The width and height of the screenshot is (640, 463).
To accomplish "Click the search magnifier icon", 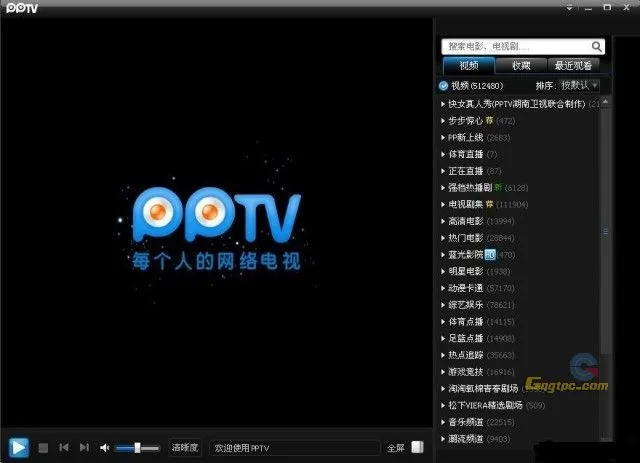I will pyautogui.click(x=597, y=47).
